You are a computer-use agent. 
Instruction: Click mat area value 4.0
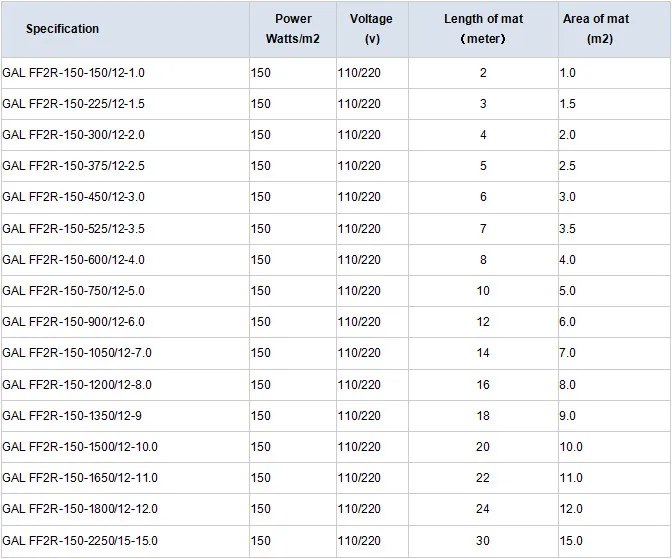coord(567,260)
